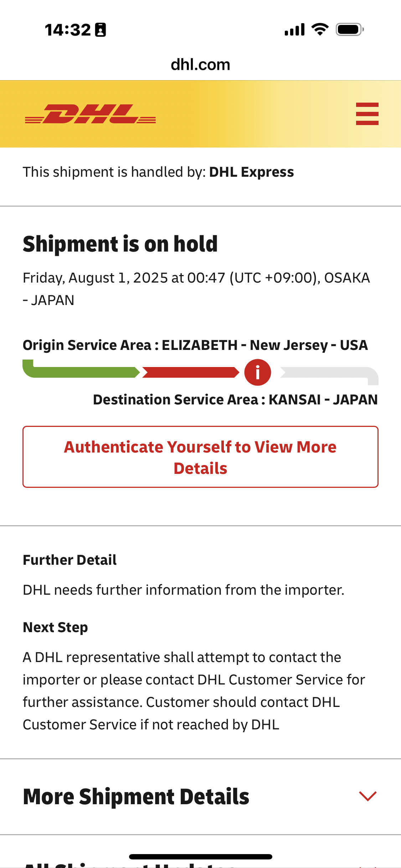Tap the 14:32 clock in status bar
Viewport: 401px width, 868px height.
pos(68,30)
